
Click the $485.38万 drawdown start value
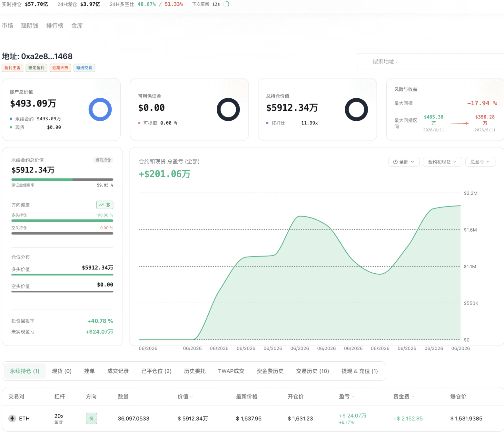[x=434, y=120]
